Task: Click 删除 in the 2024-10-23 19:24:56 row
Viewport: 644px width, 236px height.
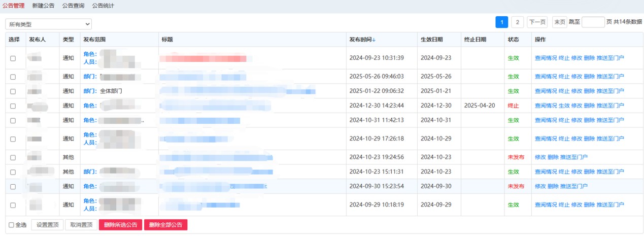Action: (553, 157)
